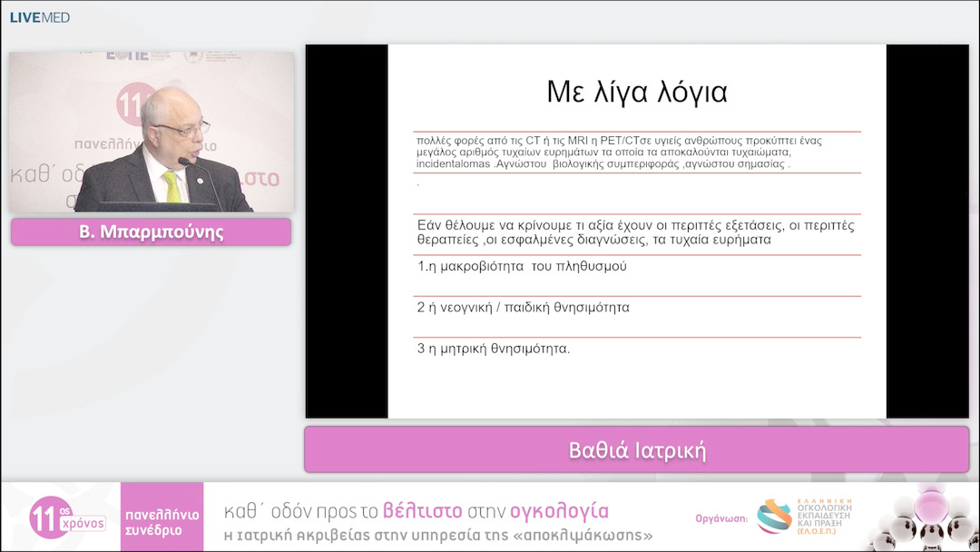Image resolution: width=980 pixels, height=552 pixels.
Task: Click the paragraph starting Εάν θέλουμε να κρίνουμε
Action: click(635, 232)
